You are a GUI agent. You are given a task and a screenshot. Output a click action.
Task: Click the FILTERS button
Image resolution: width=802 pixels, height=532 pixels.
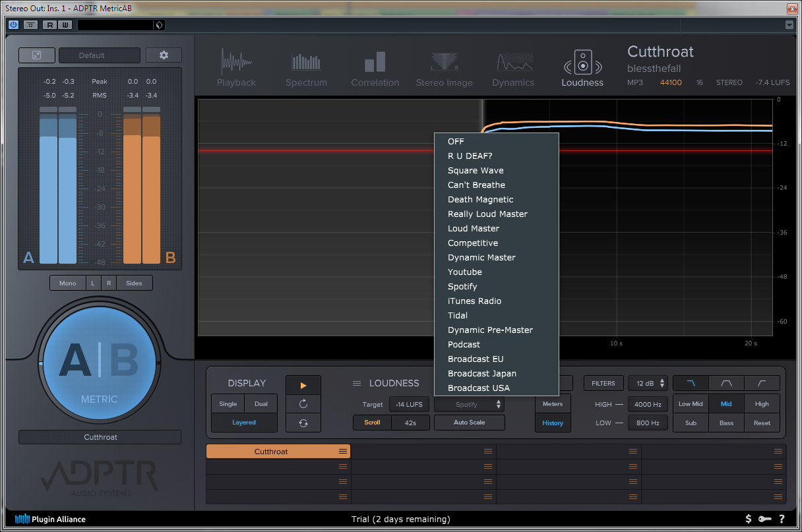coord(603,383)
